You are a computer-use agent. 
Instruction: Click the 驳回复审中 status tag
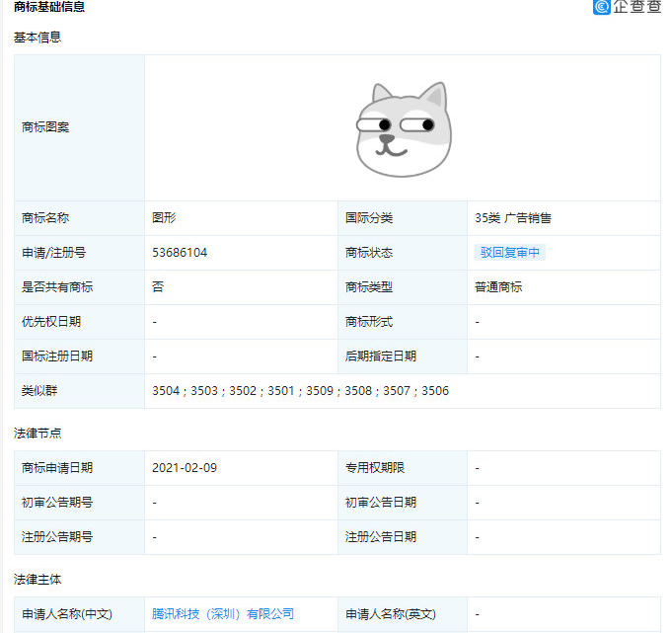[x=509, y=253]
